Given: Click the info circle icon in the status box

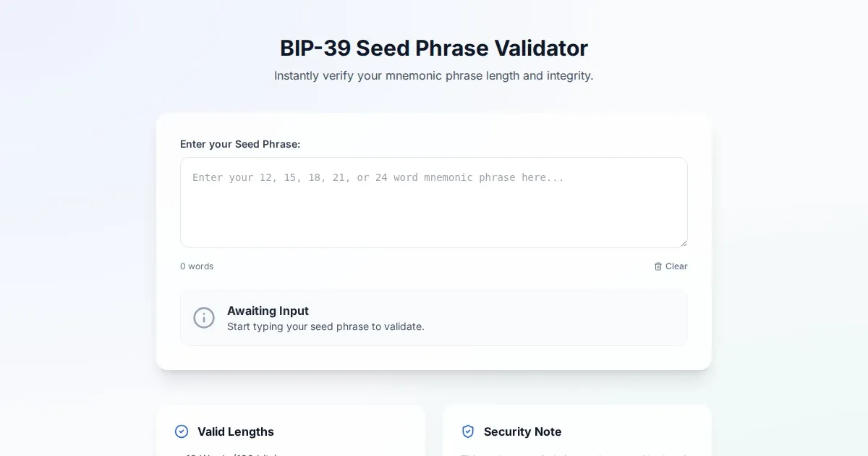Looking at the screenshot, I should pos(204,318).
